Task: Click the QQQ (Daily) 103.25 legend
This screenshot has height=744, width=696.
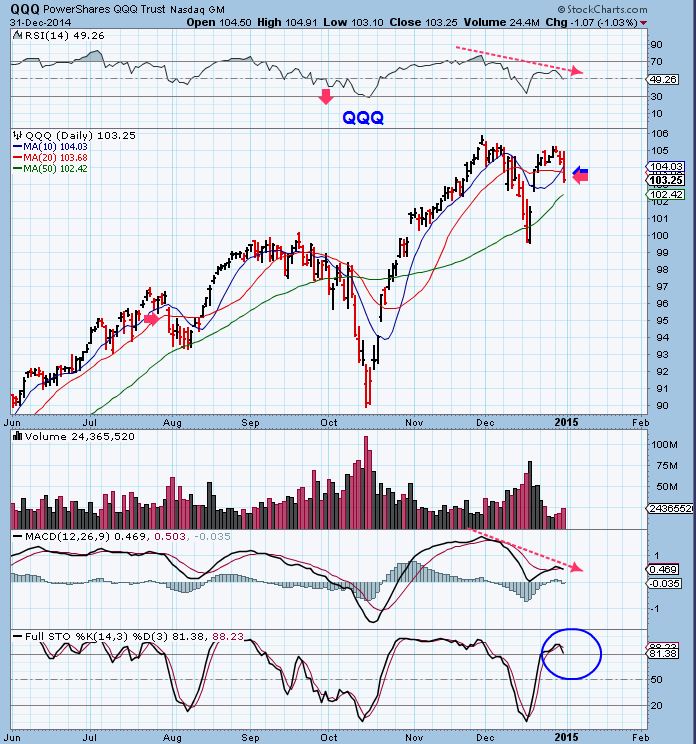Action: pyautogui.click(x=80, y=135)
